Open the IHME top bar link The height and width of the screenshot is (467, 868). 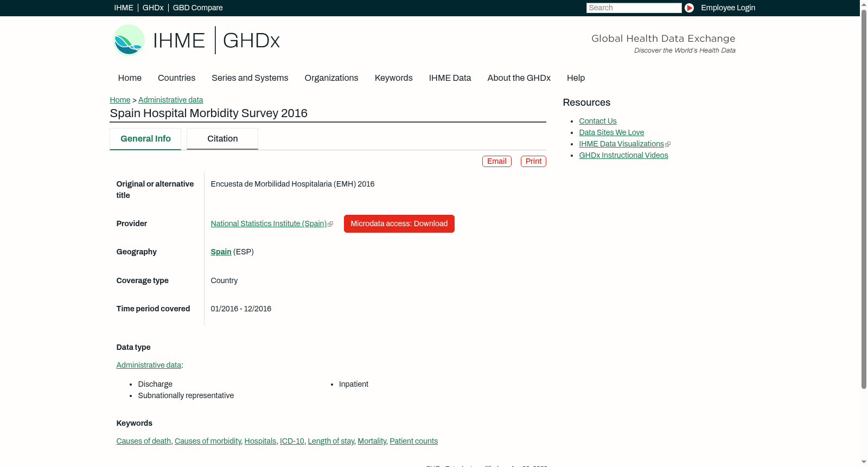124,8
